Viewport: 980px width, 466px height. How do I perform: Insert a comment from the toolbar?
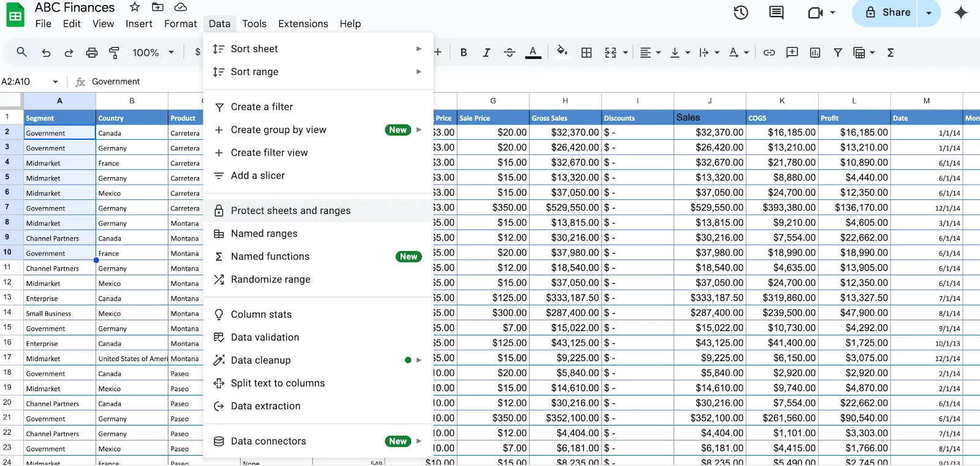[792, 53]
